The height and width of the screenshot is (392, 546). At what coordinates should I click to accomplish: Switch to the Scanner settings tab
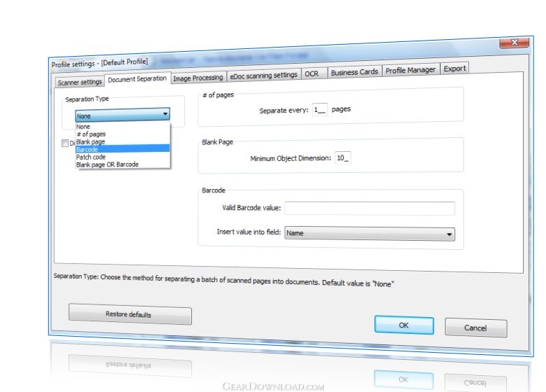click(x=79, y=82)
